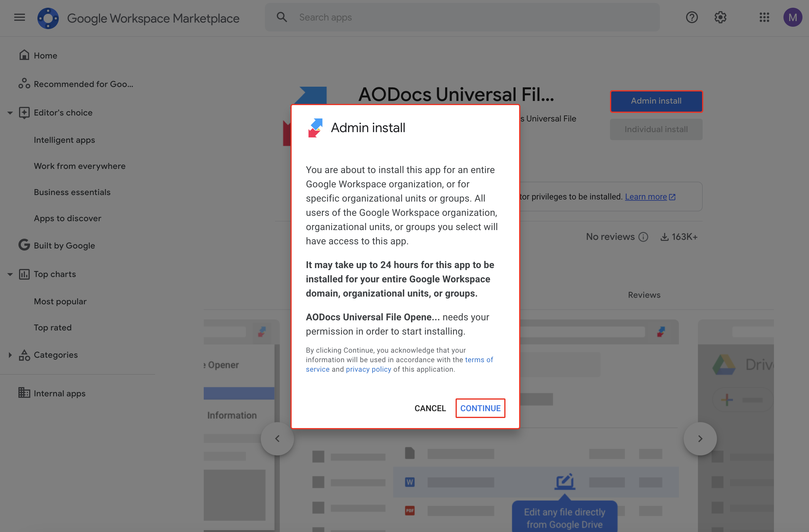Click the No reviews info icon

pyautogui.click(x=643, y=237)
